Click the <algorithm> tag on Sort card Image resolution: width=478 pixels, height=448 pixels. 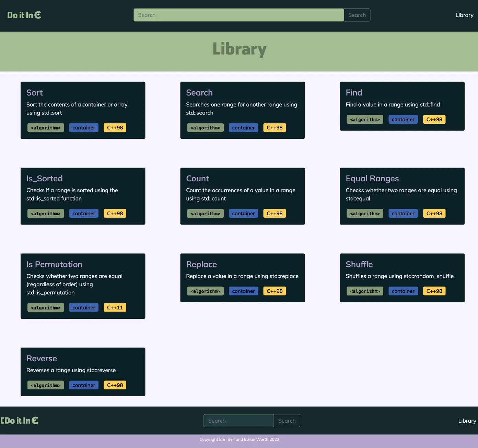pyautogui.click(x=46, y=128)
